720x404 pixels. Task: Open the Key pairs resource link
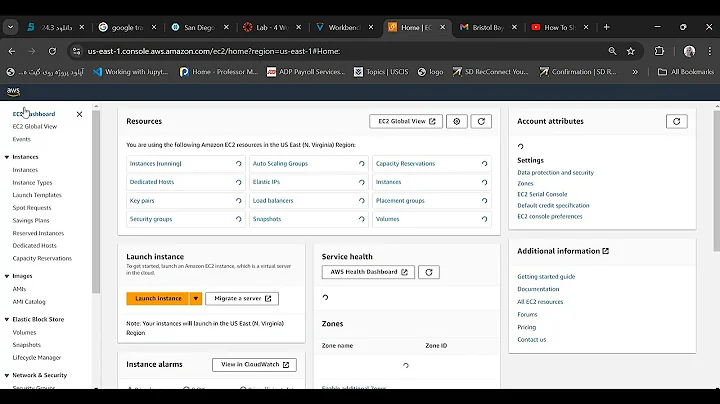(141, 200)
